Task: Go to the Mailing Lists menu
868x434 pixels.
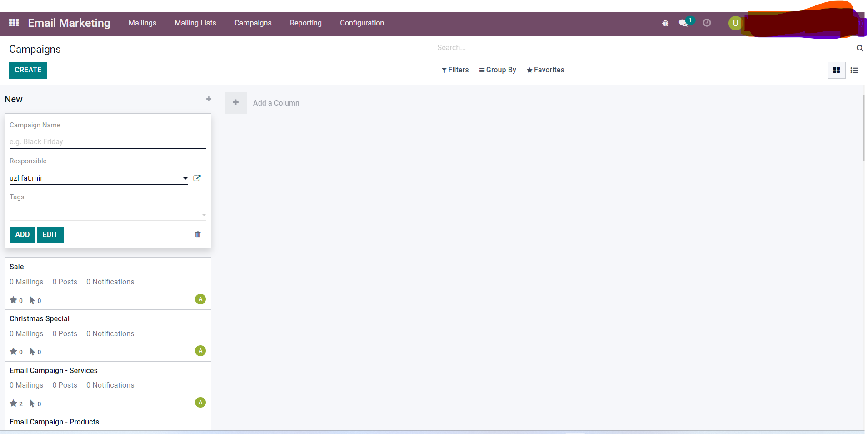Action: (195, 23)
